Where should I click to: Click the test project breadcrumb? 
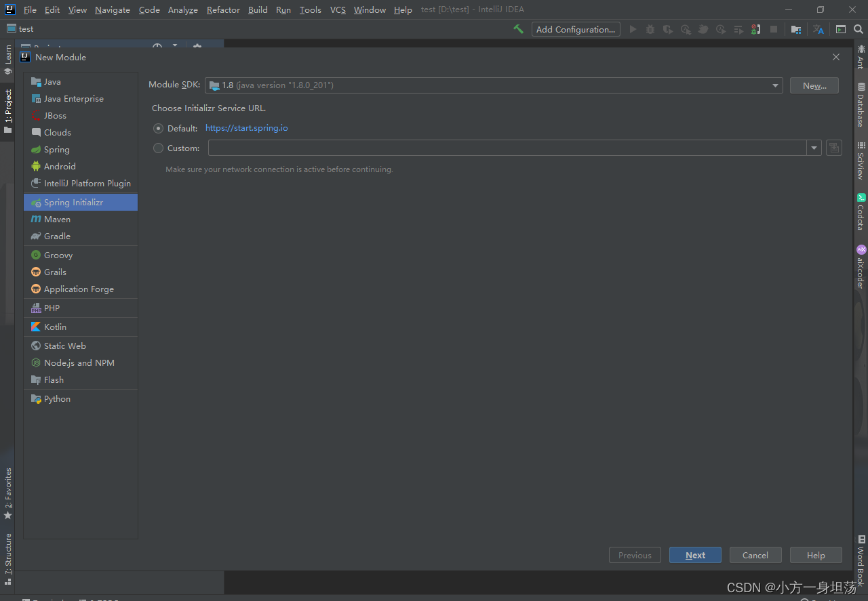[20, 29]
